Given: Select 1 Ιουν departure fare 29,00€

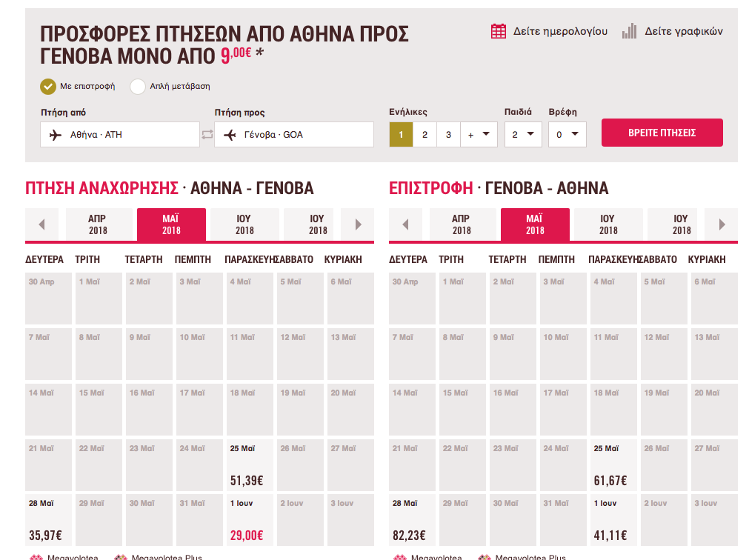Looking at the screenshot, I should click(248, 520).
